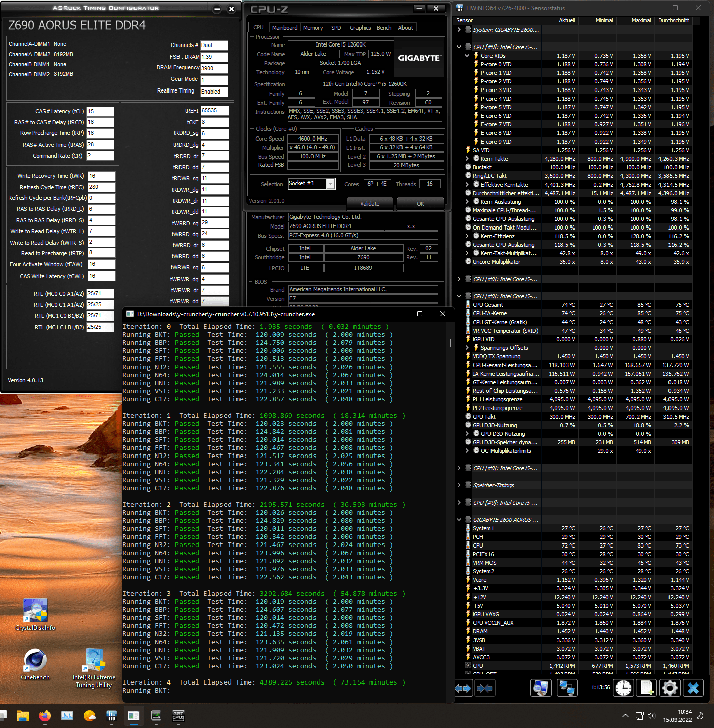Open Cinebench desktop shortcut
Viewport: 714px width, 728px height.
(35, 664)
